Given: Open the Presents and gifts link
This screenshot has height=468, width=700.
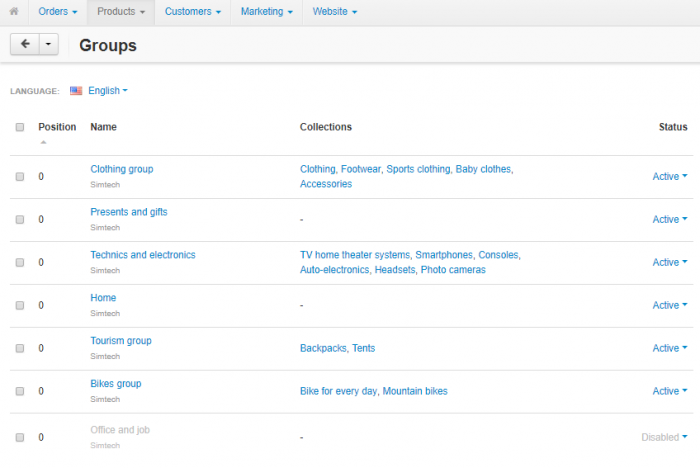Looking at the screenshot, I should (129, 212).
